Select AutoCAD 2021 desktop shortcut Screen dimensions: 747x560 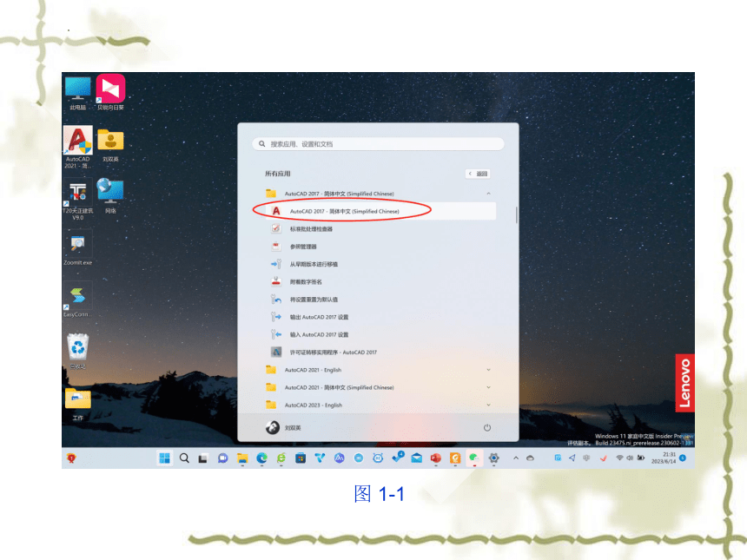pos(77,147)
